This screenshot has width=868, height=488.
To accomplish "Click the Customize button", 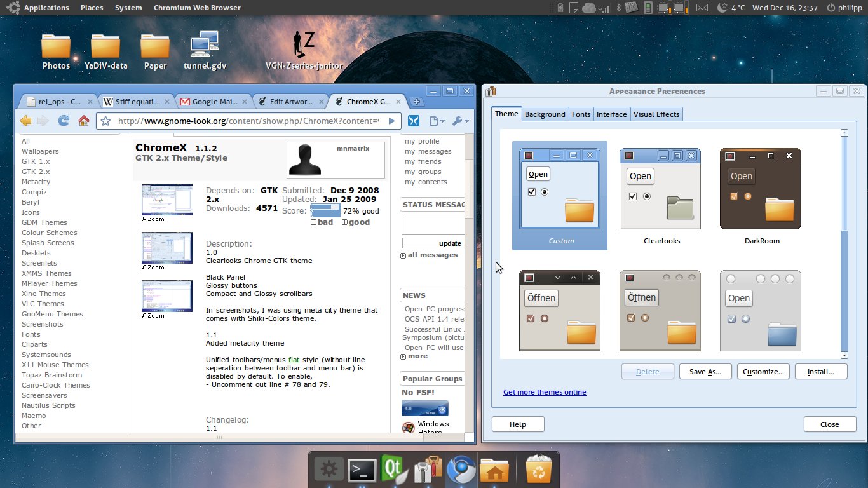I will click(763, 372).
